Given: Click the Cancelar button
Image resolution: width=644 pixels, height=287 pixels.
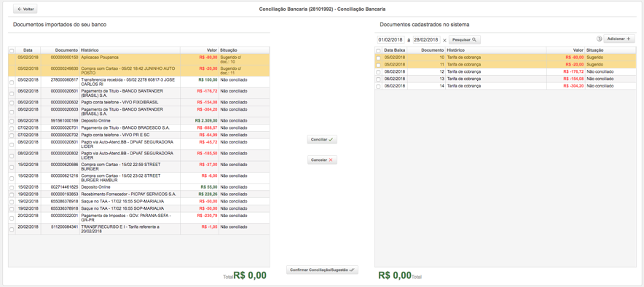Looking at the screenshot, I should (322, 160).
